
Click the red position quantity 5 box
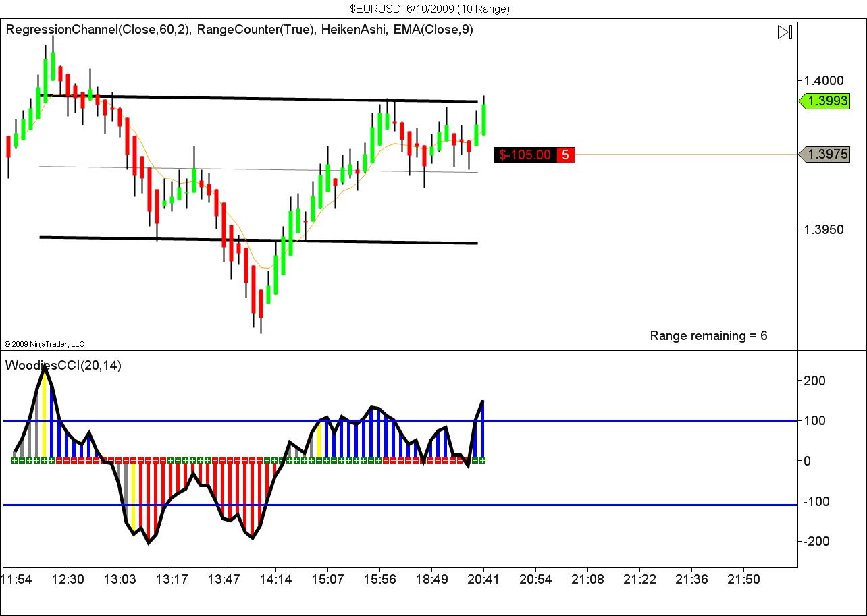565,155
